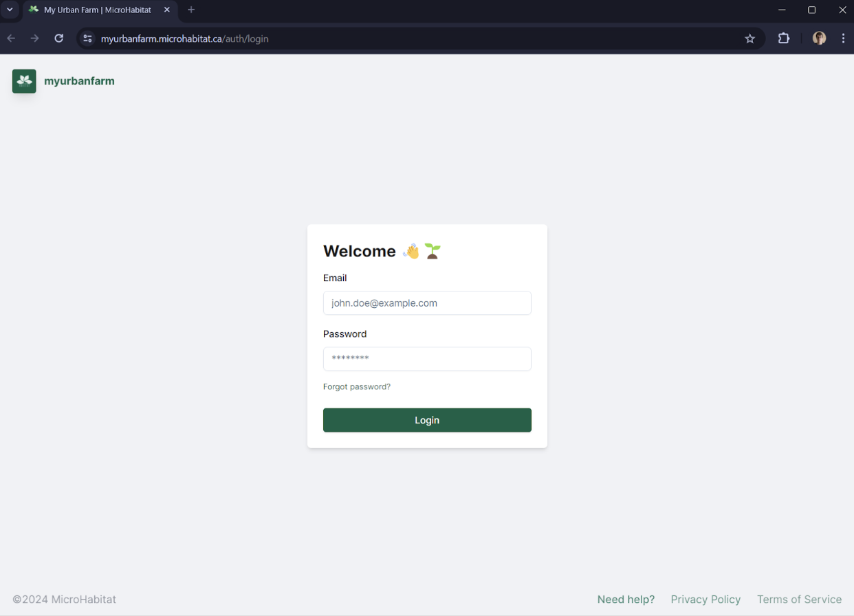Open the Forgot password? link

[x=357, y=387]
